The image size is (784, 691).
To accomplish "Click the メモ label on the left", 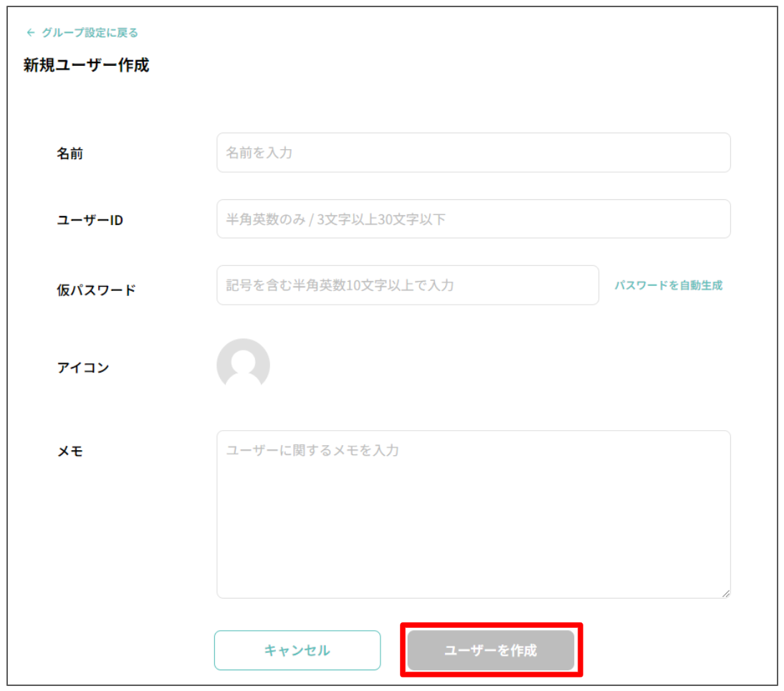I will coord(69,451).
